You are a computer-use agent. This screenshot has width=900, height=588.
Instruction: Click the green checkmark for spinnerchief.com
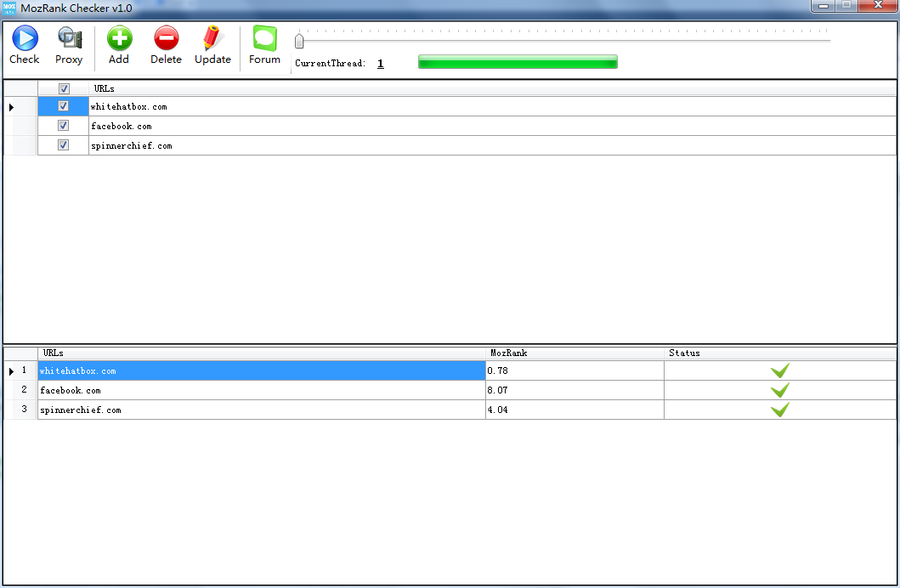779,410
